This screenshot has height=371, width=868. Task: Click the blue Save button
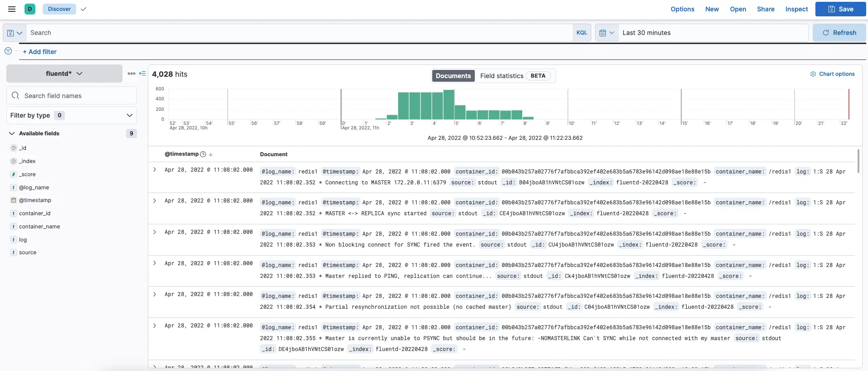tap(841, 9)
